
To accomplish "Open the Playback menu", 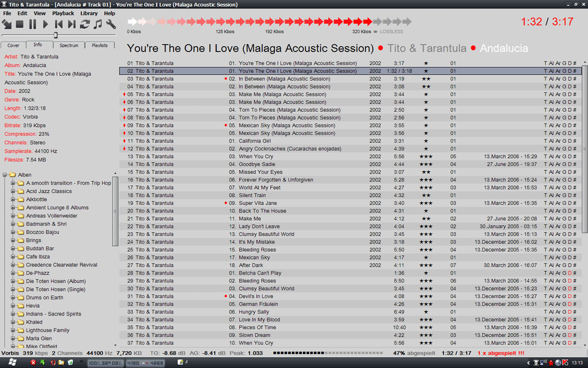I will click(63, 13).
